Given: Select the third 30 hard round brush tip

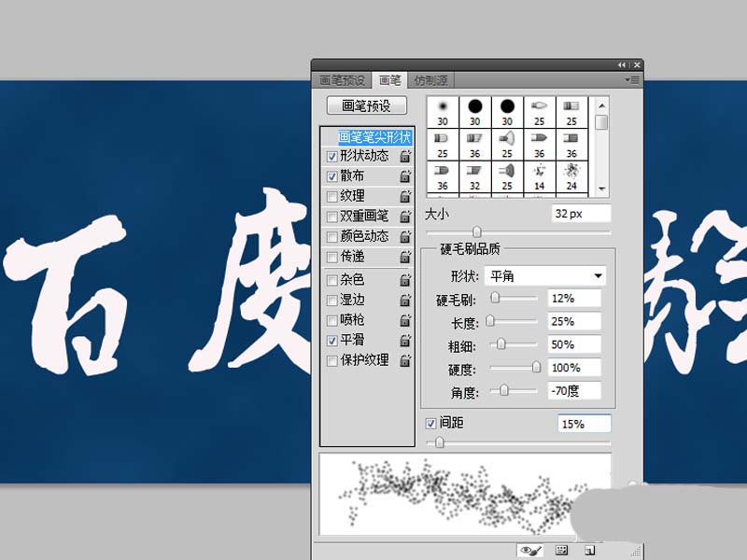Looking at the screenshot, I should point(507,112).
